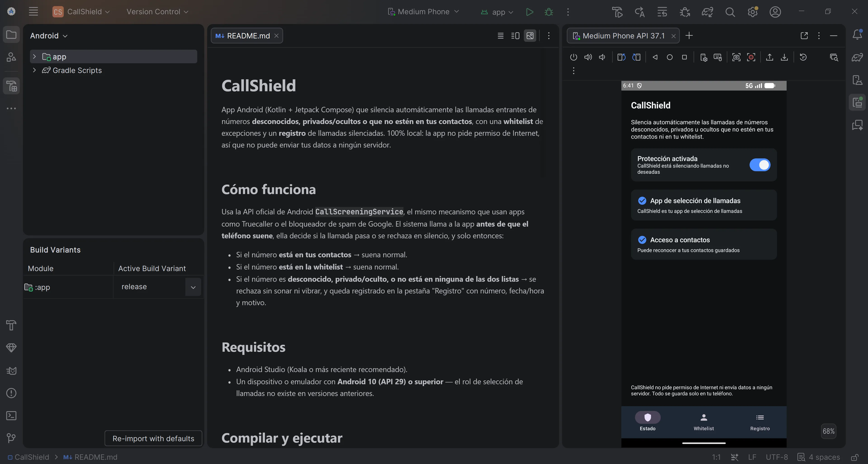Open emulator snapshot restore icon
The width and height of the screenshot is (868, 464).
803,57
